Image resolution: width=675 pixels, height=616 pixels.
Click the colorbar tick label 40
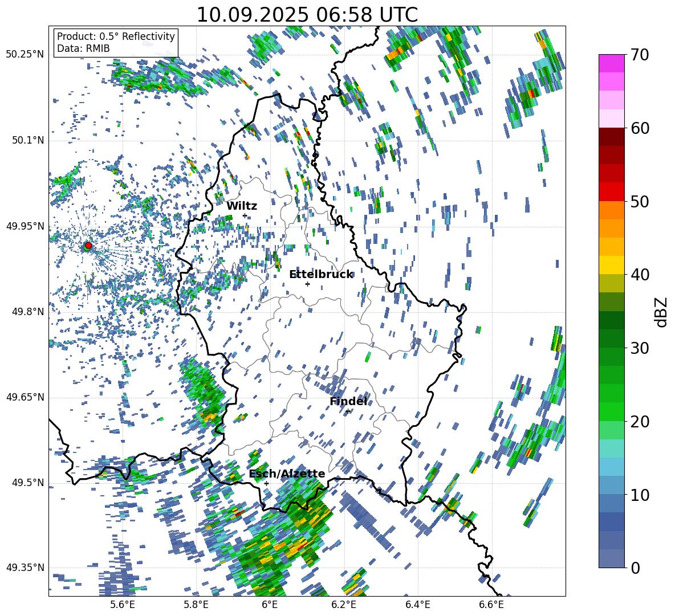640,275
